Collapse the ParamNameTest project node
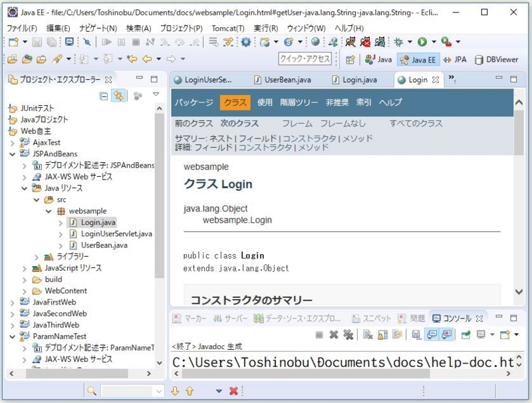 pyautogui.click(x=13, y=337)
